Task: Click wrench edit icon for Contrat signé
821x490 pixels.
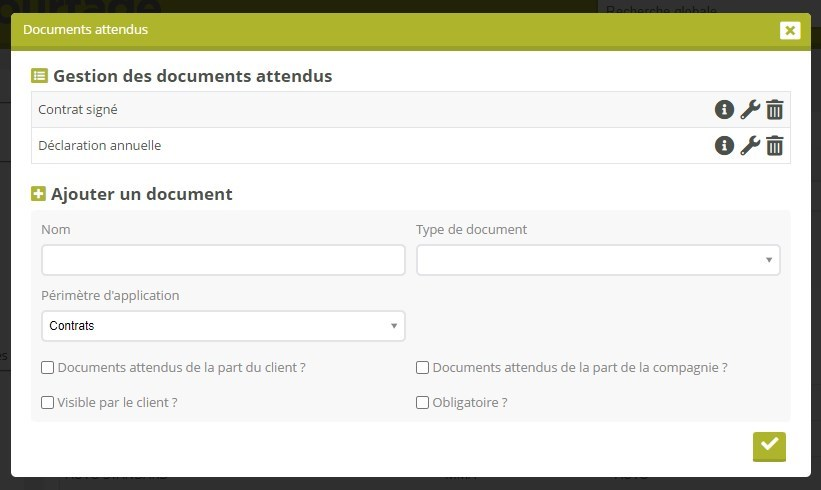Action: (750, 110)
